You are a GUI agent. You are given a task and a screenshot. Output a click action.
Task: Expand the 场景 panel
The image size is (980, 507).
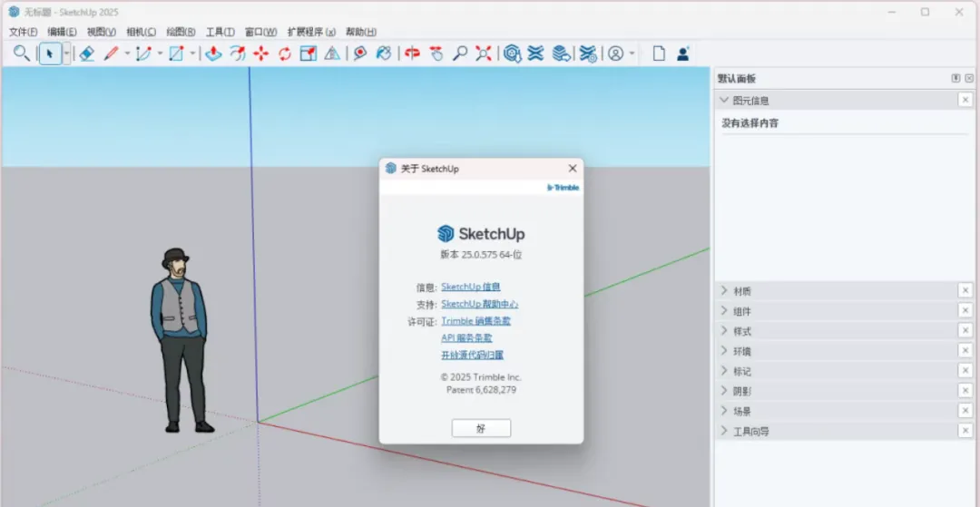[724, 411]
